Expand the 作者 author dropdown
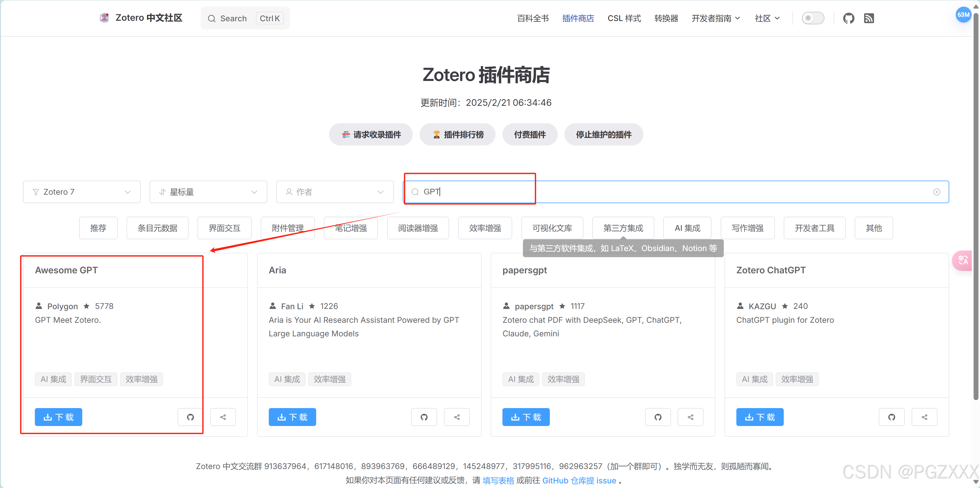980x488 pixels. coord(335,192)
